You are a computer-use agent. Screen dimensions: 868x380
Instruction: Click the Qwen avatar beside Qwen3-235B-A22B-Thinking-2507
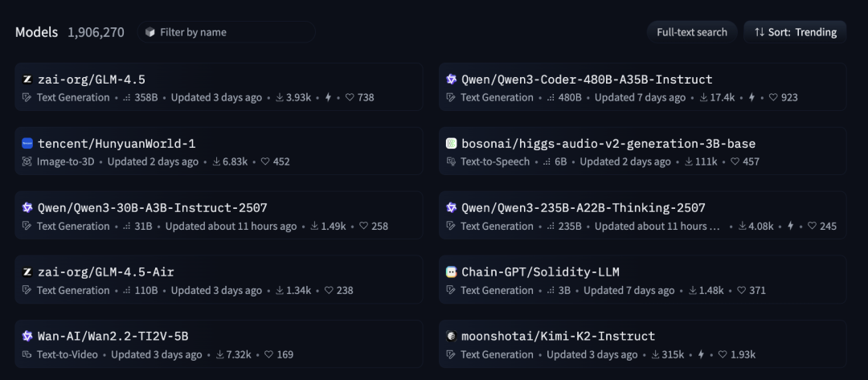click(x=451, y=208)
